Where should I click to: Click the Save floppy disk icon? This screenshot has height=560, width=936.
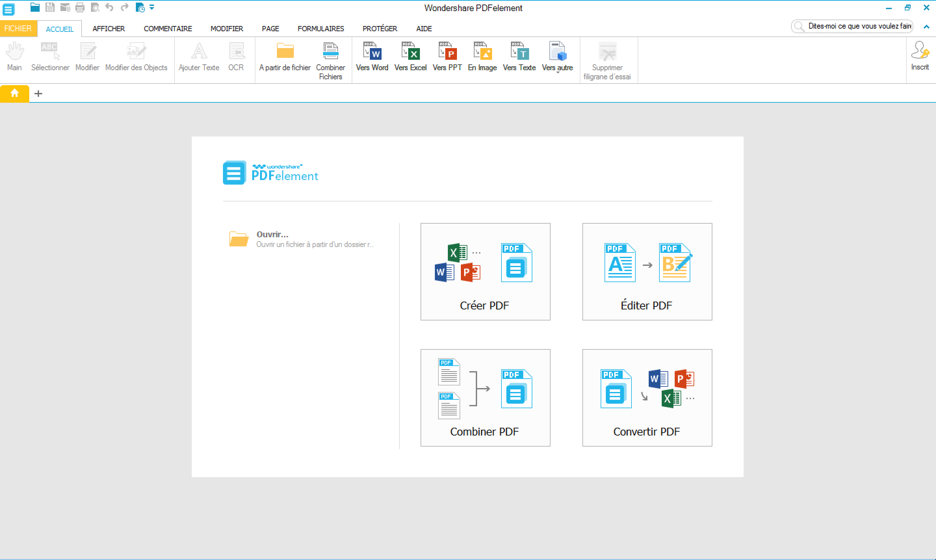tap(50, 7)
